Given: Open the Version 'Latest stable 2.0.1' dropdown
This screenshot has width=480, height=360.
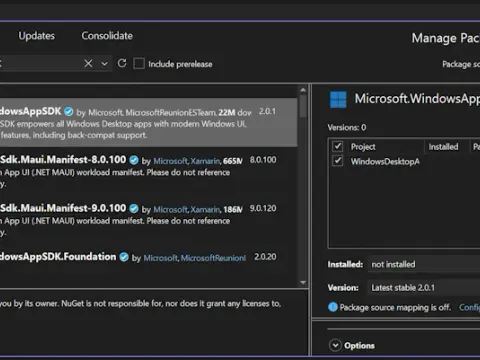Looking at the screenshot, I should [424, 288].
